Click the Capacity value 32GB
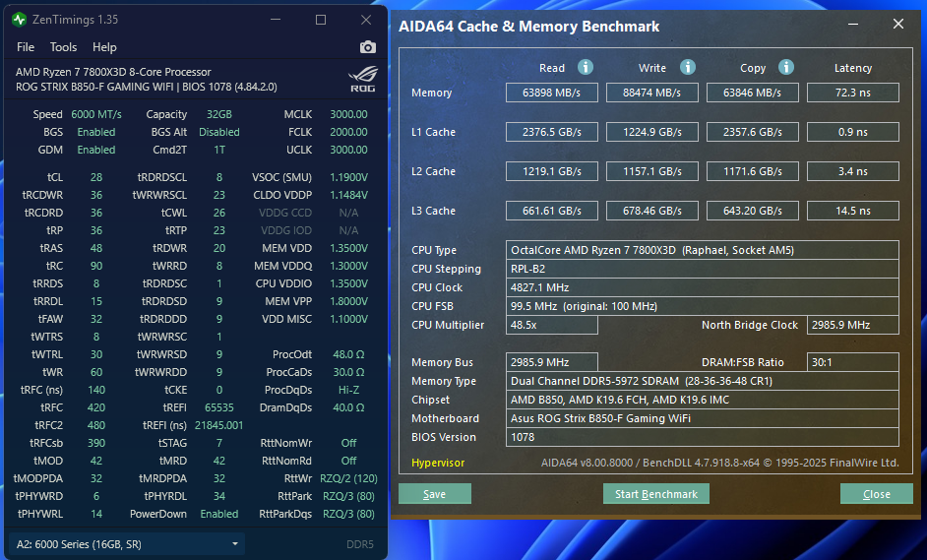 219,114
